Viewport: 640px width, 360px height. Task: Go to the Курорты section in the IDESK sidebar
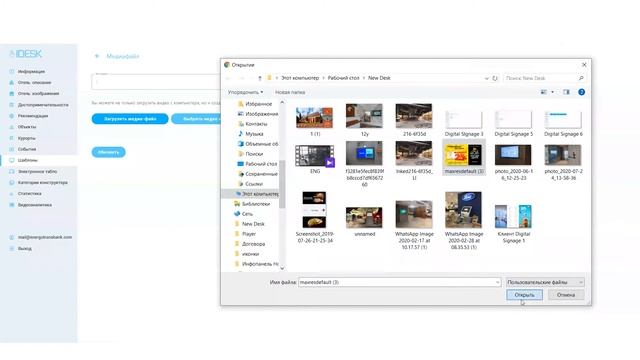pos(27,138)
